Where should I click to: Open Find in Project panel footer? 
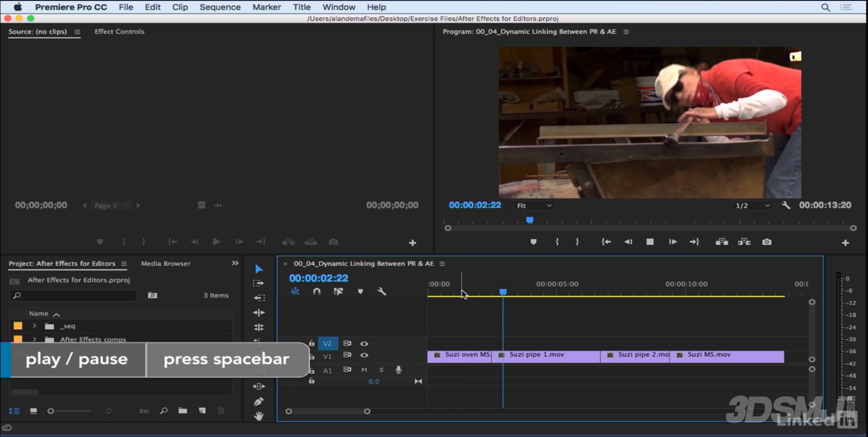163,411
